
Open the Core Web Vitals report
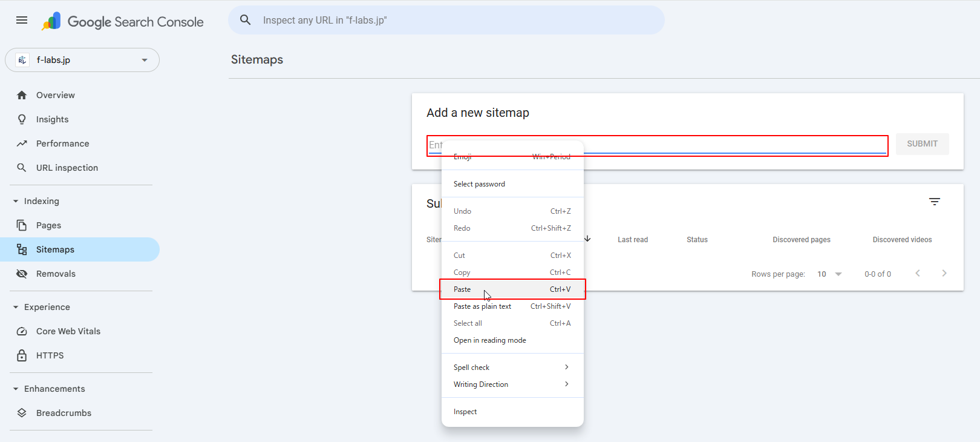(80, 331)
